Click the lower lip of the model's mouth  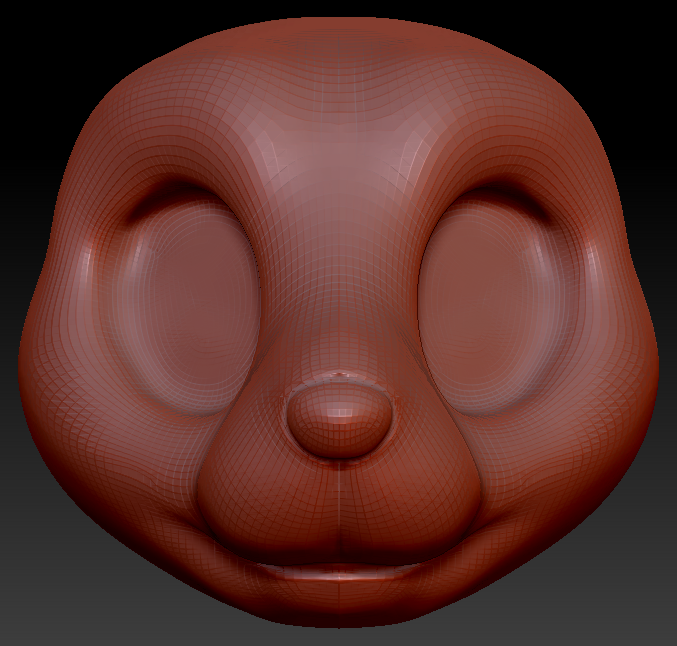click(340, 574)
